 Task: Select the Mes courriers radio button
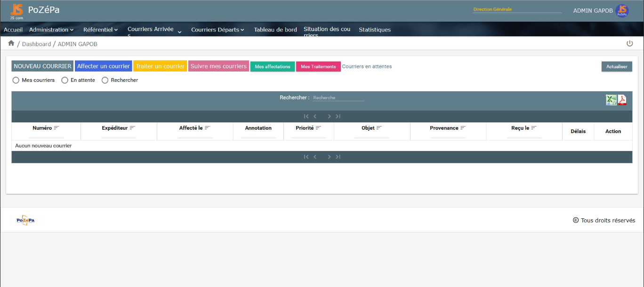(x=16, y=80)
